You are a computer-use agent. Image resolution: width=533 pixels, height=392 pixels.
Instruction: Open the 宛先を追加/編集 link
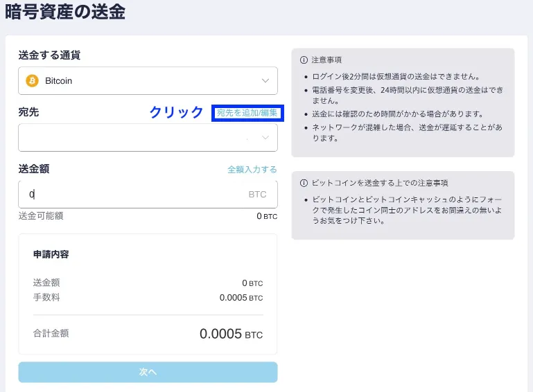pyautogui.click(x=247, y=113)
